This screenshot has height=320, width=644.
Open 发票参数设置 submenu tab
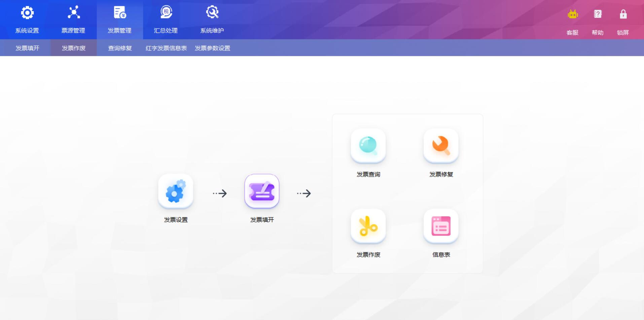point(213,48)
